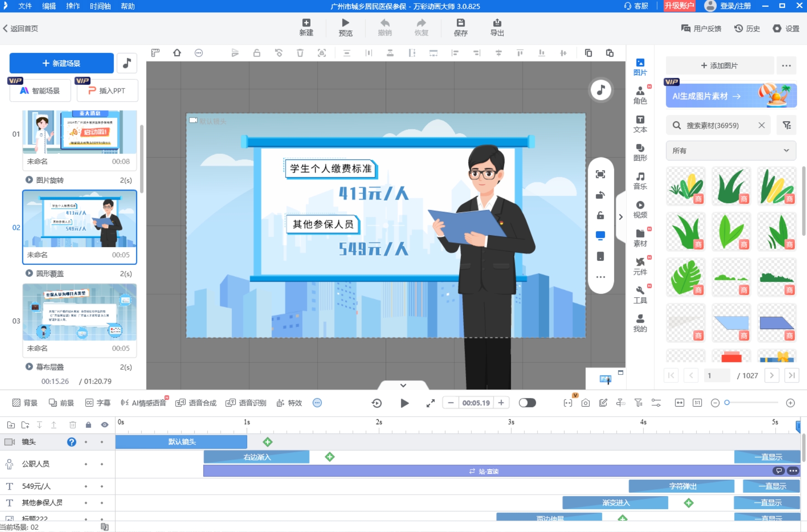
Task: Select the Music (音乐) sidebar icon
Action: (640, 181)
